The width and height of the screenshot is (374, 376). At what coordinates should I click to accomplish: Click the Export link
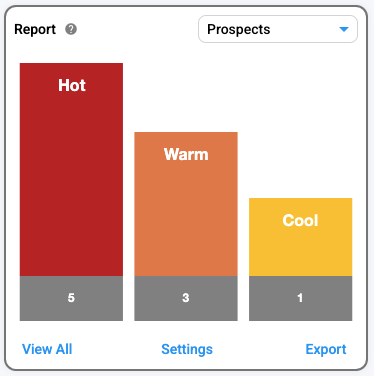click(x=326, y=349)
